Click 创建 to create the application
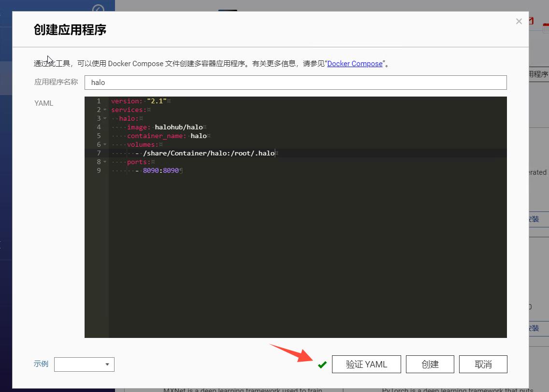This screenshot has width=549, height=392. pyautogui.click(x=430, y=364)
